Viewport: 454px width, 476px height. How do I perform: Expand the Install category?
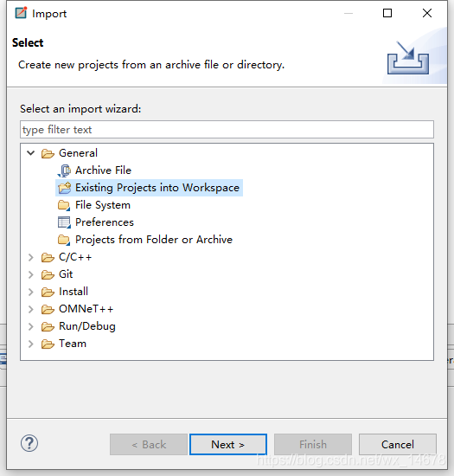[x=30, y=292]
